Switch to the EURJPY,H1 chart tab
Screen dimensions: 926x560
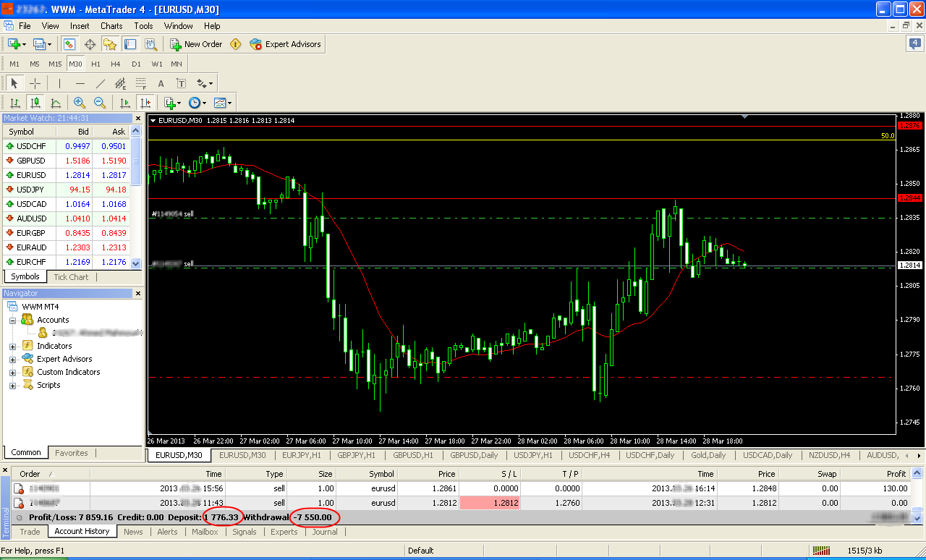pyautogui.click(x=300, y=456)
